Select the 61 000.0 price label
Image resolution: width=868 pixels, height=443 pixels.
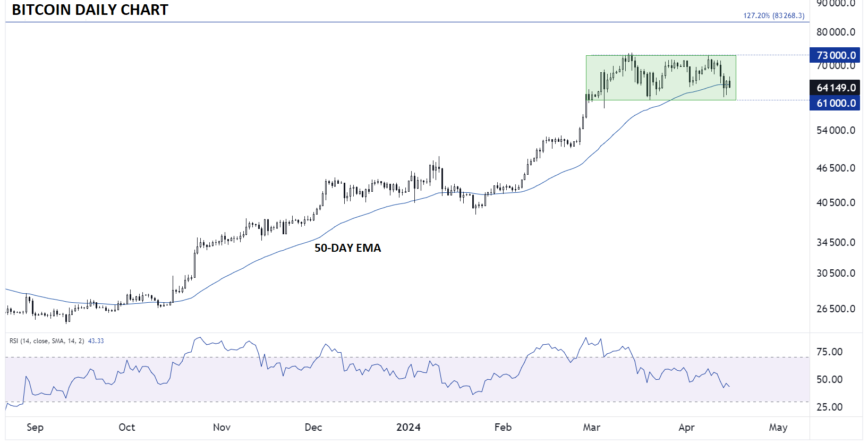(x=836, y=103)
